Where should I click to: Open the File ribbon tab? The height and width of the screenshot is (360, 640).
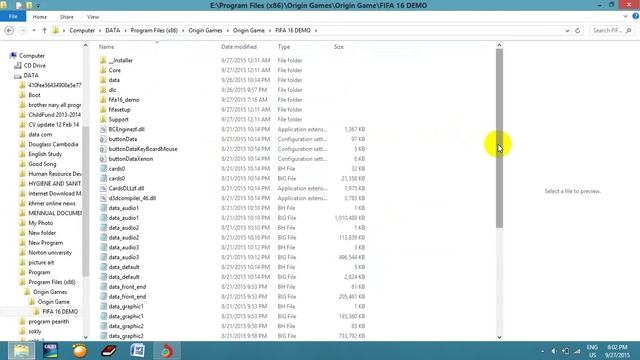13,17
